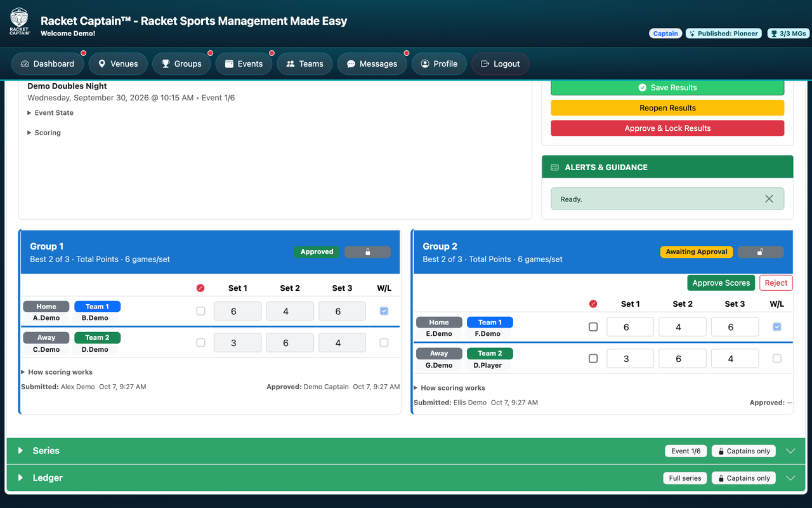Click Group 2 unlock icon button

point(760,252)
